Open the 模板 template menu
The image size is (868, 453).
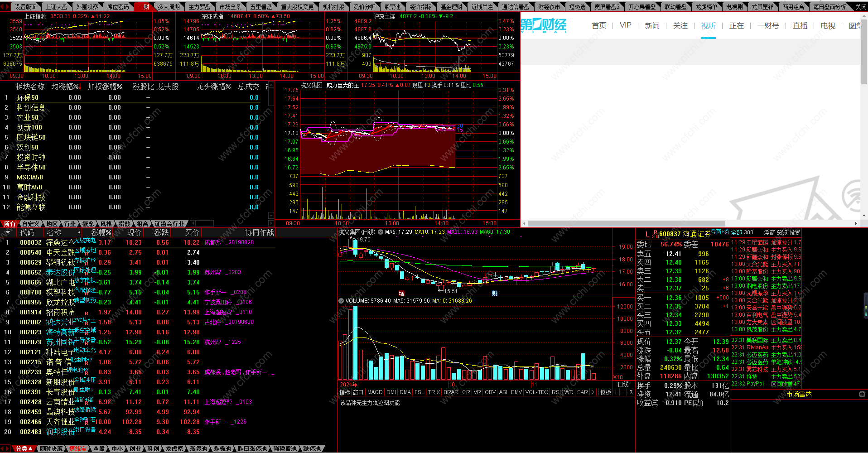pyautogui.click(x=605, y=392)
